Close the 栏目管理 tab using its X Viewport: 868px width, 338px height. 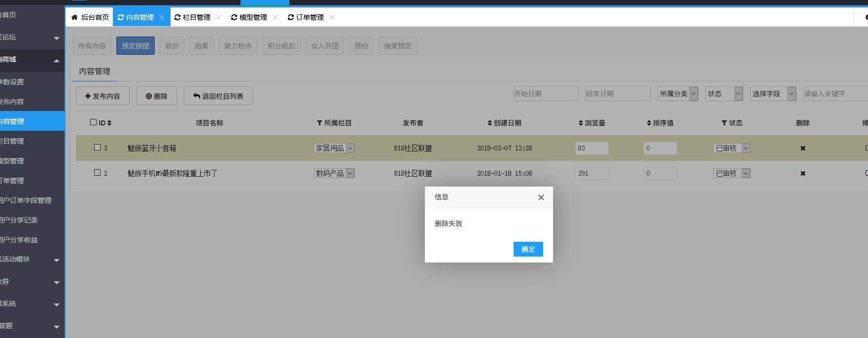pos(218,17)
